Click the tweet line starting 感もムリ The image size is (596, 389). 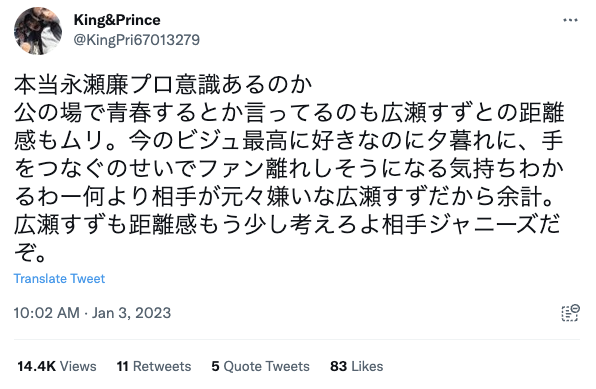288,140
